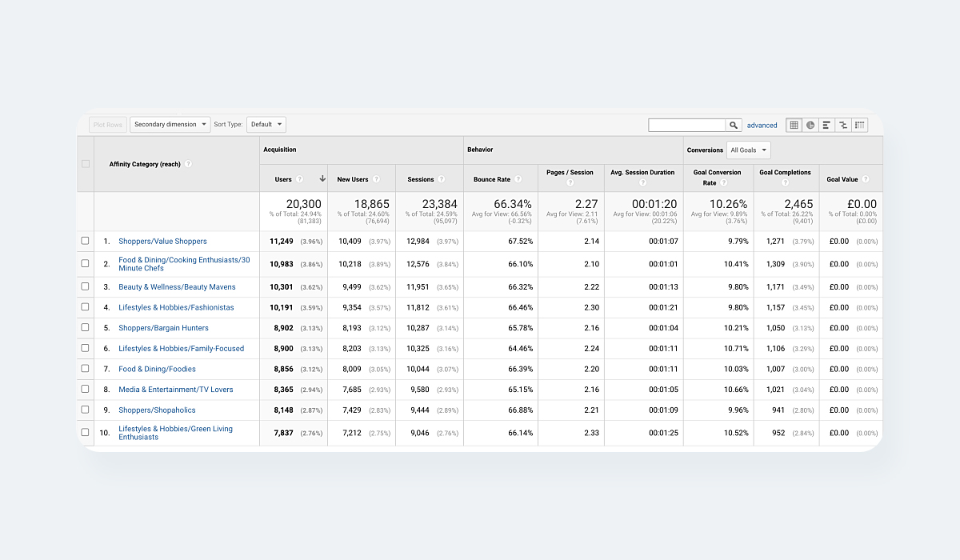Open the Sort Type Default dropdown
The image size is (960, 560).
[266, 125]
